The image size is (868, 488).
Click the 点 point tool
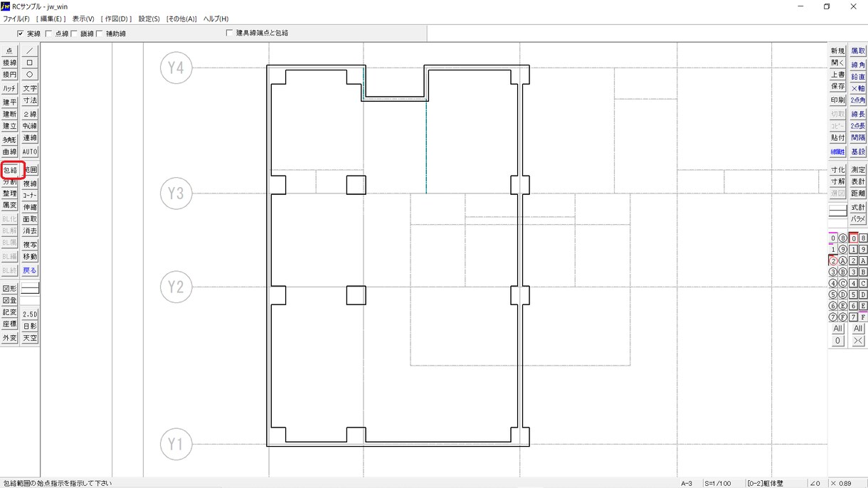pos(9,51)
